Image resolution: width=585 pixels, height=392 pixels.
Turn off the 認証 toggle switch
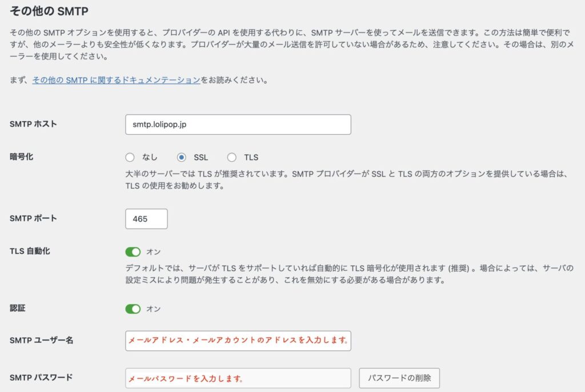point(133,309)
